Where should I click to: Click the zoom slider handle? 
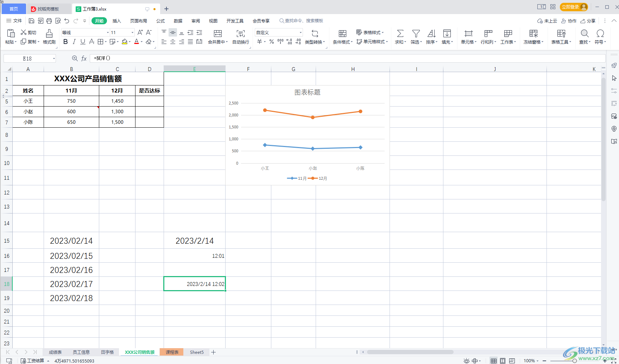coord(574,361)
